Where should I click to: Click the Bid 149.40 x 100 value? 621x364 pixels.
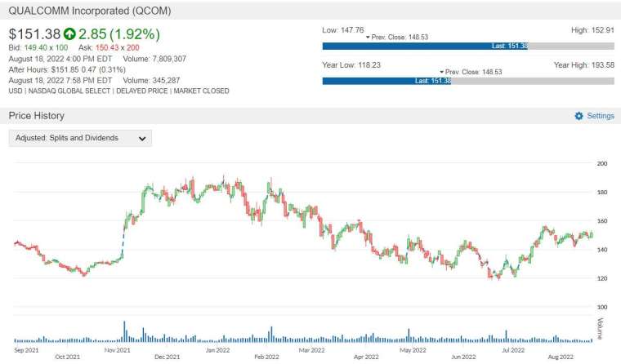pos(46,47)
